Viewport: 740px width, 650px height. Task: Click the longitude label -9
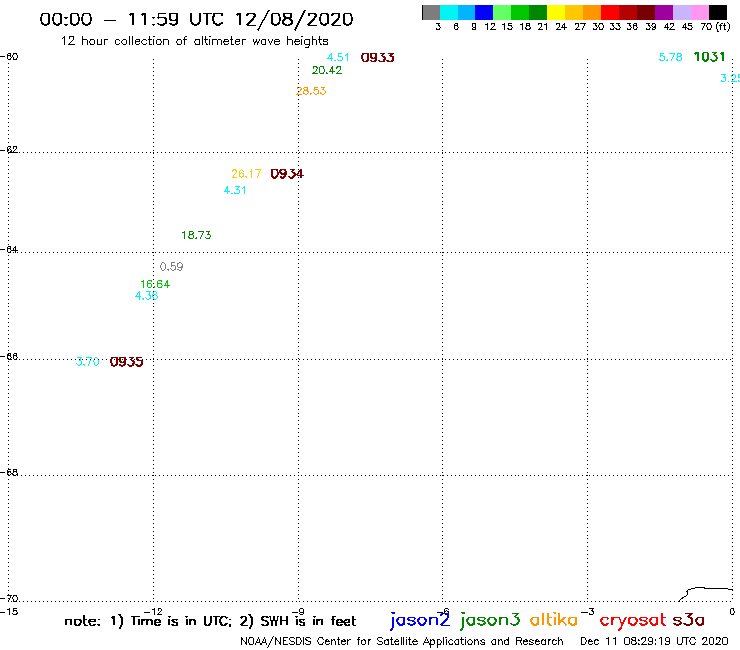pos(298,611)
